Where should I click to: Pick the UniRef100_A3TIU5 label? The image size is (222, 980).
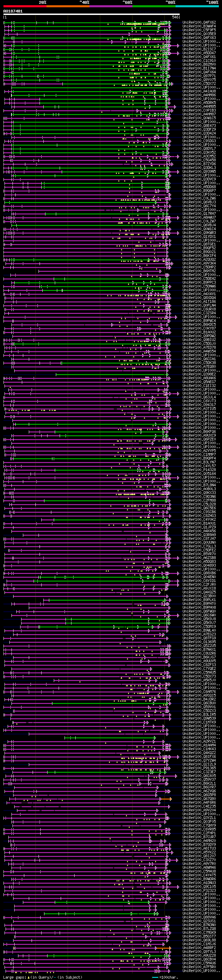[x=199, y=408]
